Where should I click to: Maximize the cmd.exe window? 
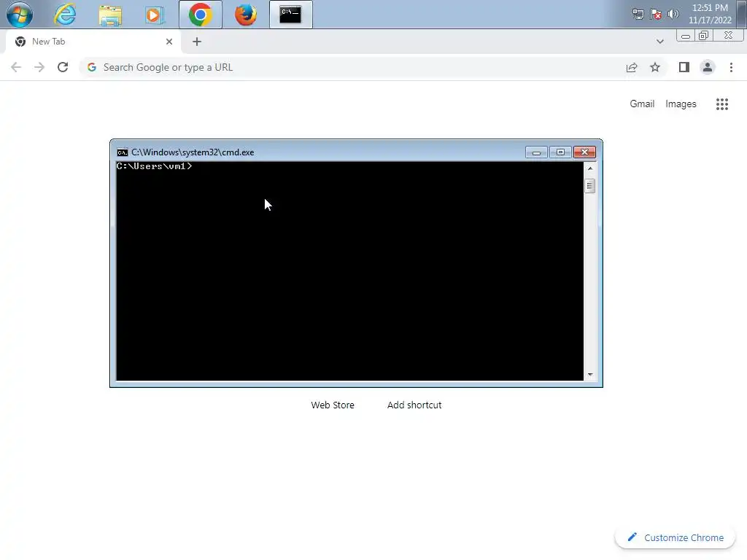click(560, 152)
